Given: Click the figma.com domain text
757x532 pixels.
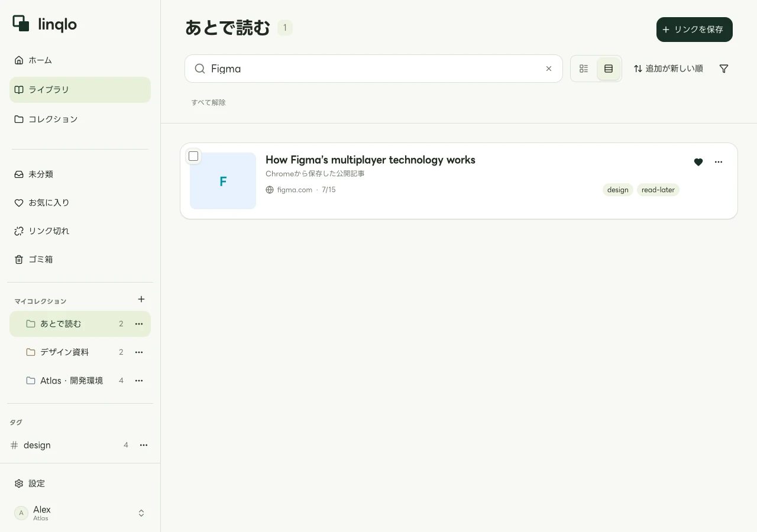Looking at the screenshot, I should tap(295, 190).
